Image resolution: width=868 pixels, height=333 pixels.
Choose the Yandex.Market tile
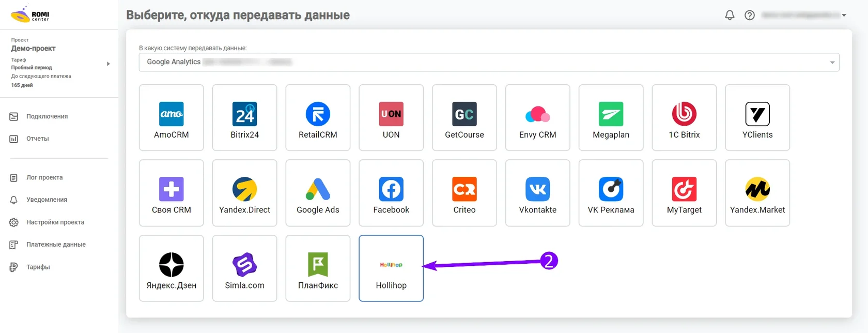[x=757, y=193]
